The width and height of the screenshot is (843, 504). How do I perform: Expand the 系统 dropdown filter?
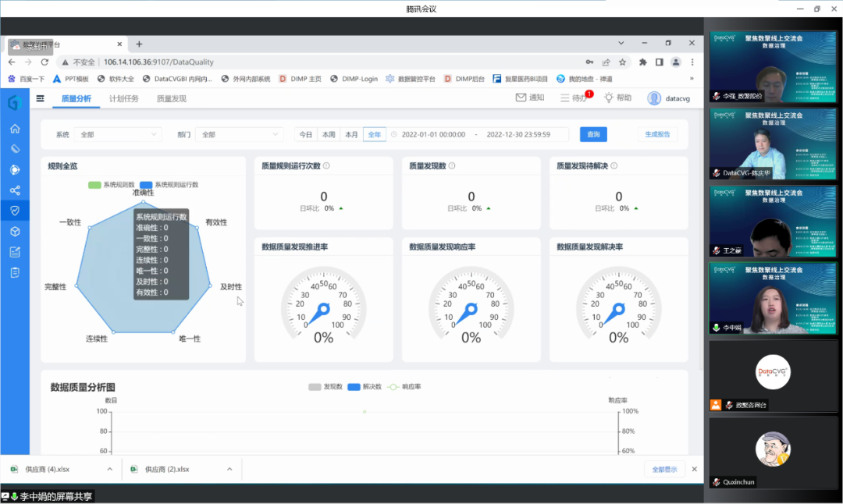coord(117,134)
